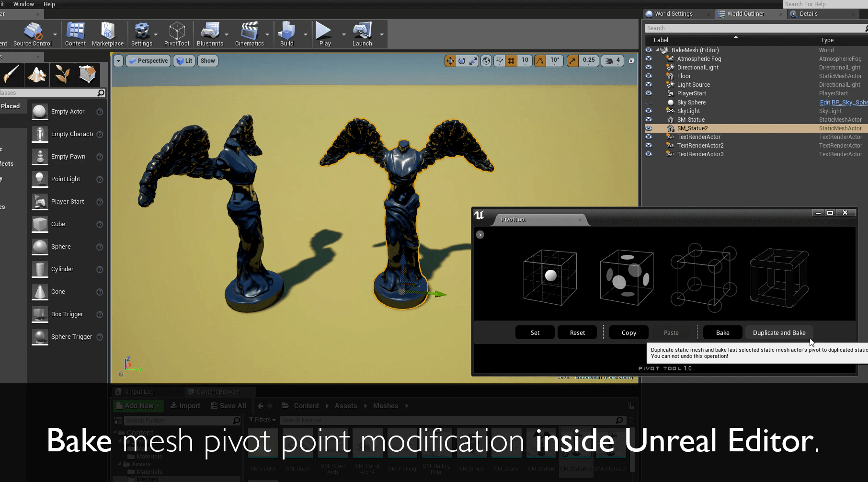The image size is (868, 482).
Task: Click the Play toolbar icon
Action: point(325,34)
